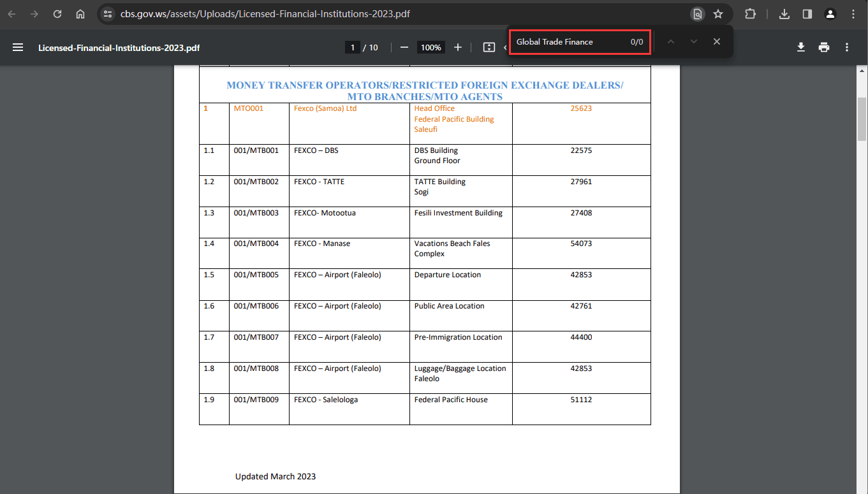Select the Federal Pacific House cell
Screen dimensions: 868x494
tap(460, 409)
